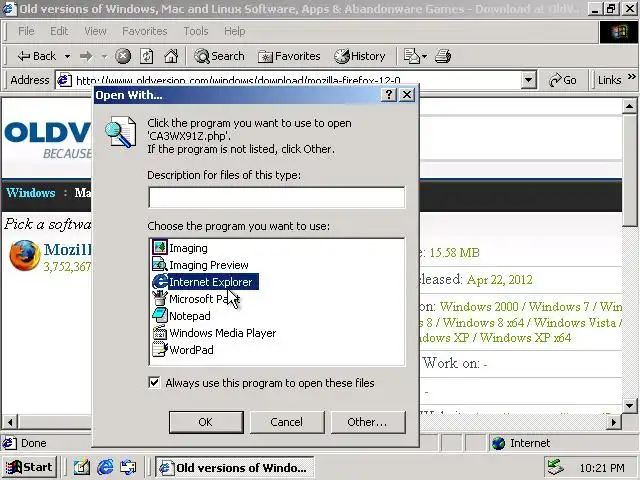This screenshot has width=640, height=480.
Task: Click the Home icon in toolbar
Action: pyautogui.click(x=171, y=56)
